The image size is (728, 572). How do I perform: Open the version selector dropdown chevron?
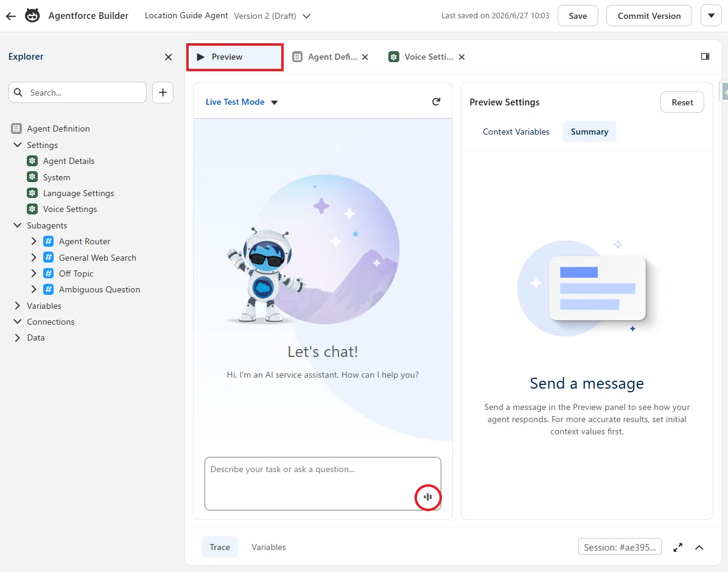pyautogui.click(x=306, y=16)
